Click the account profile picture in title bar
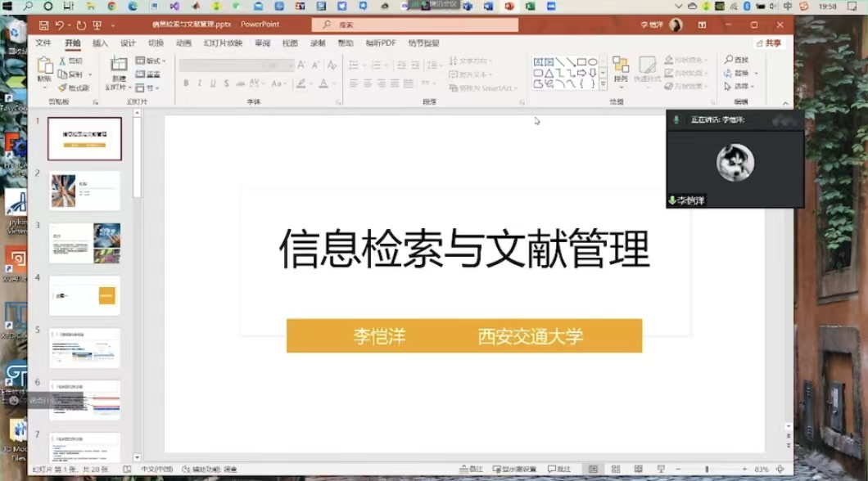 676,25
